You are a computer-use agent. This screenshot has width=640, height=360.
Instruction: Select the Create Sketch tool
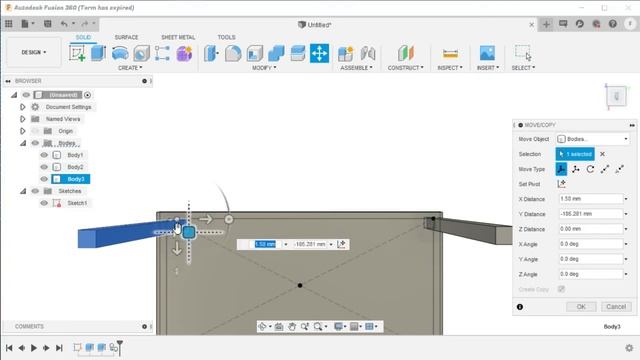pos(77,53)
